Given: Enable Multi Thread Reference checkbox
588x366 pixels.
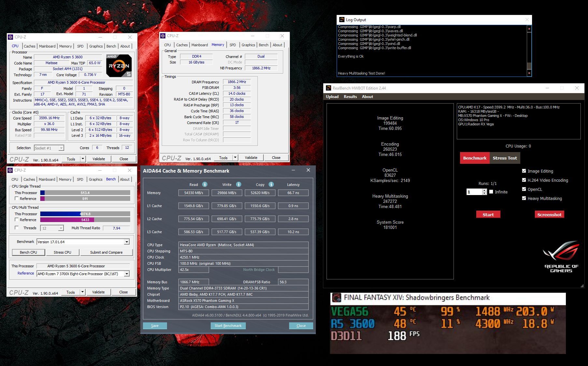Looking at the screenshot, I should pyautogui.click(x=17, y=220).
